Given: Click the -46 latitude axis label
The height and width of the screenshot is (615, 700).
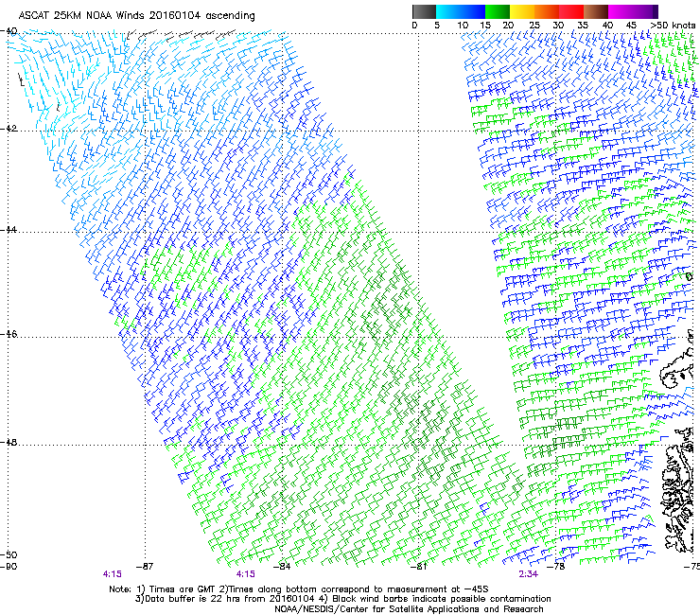Looking at the screenshot, I should [x=9, y=334].
